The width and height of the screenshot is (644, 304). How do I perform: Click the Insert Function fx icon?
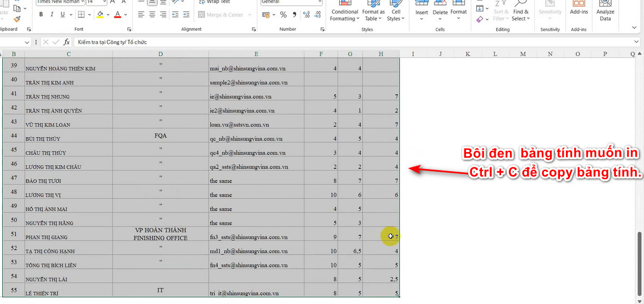pyautogui.click(x=66, y=42)
